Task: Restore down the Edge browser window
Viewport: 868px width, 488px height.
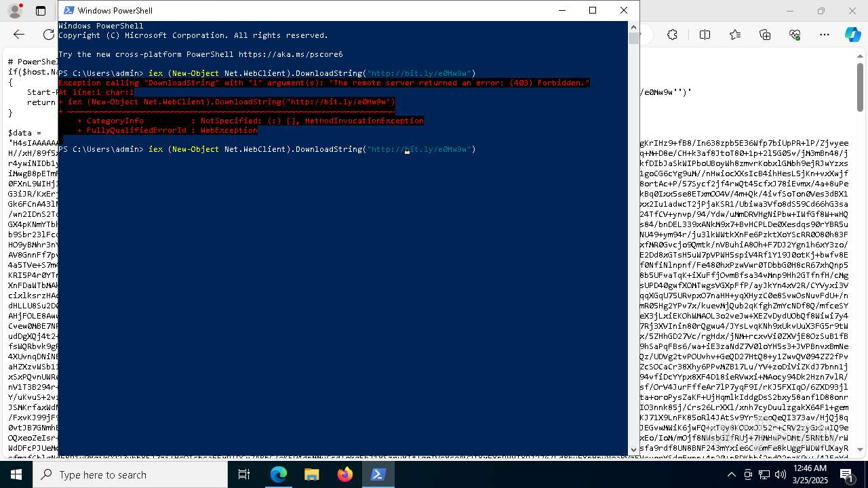Action: point(821,11)
